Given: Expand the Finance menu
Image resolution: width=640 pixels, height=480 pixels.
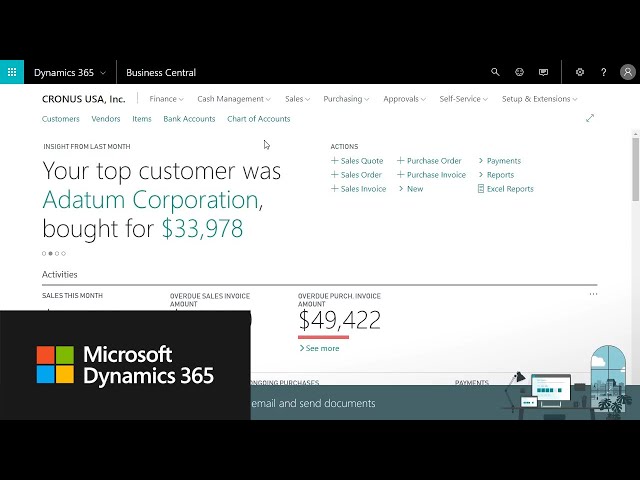Looking at the screenshot, I should pyautogui.click(x=166, y=99).
